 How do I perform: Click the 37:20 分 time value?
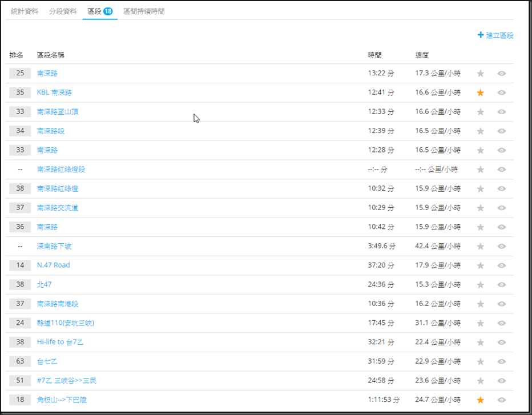point(381,265)
